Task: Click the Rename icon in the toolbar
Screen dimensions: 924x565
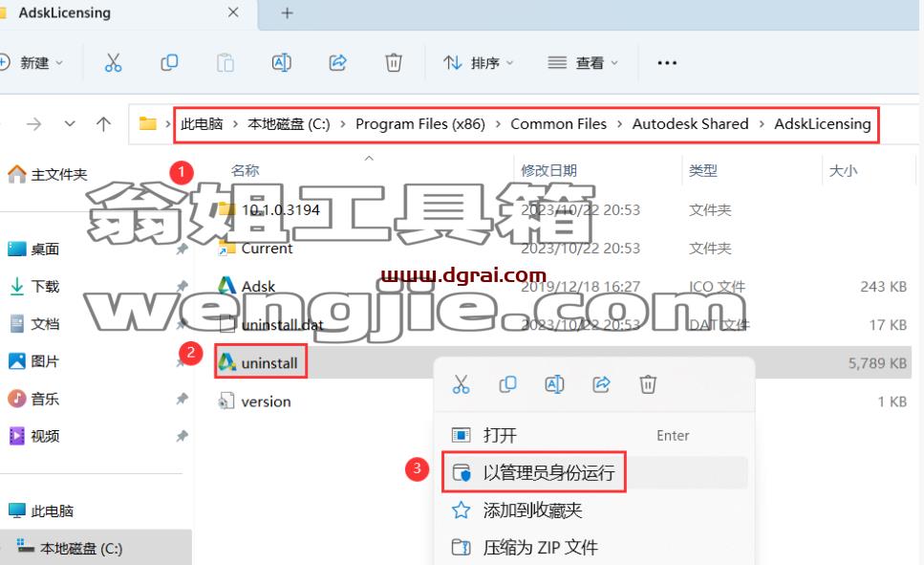Action: pos(281,62)
